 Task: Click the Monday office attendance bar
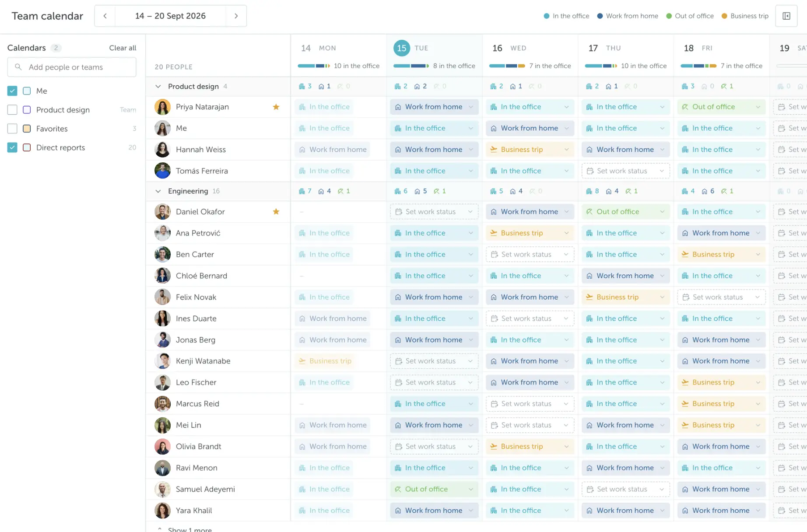(x=314, y=66)
